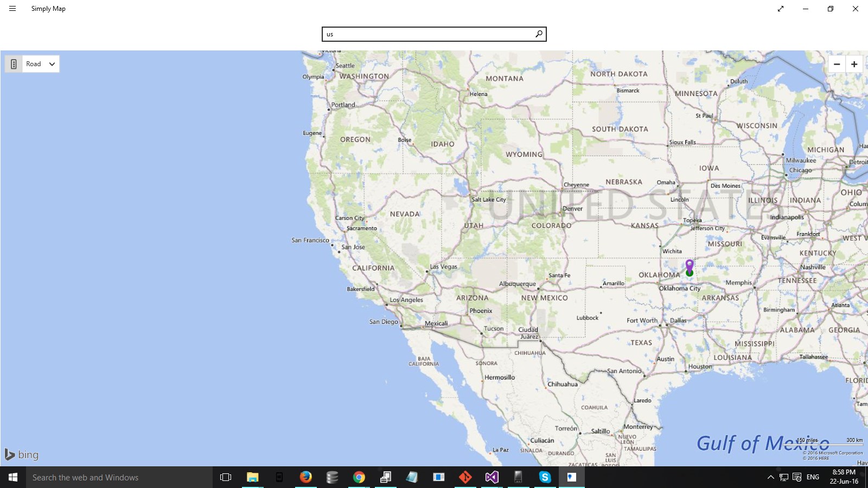Open the clock showing 8:58 PM
This screenshot has width=868, height=488.
[x=844, y=477]
